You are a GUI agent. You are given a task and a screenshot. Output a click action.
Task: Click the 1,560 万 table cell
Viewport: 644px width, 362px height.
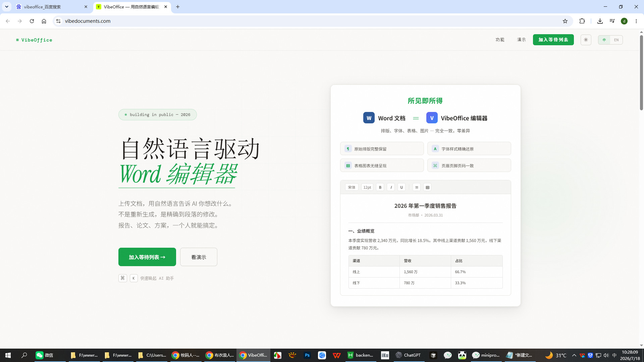(425, 272)
